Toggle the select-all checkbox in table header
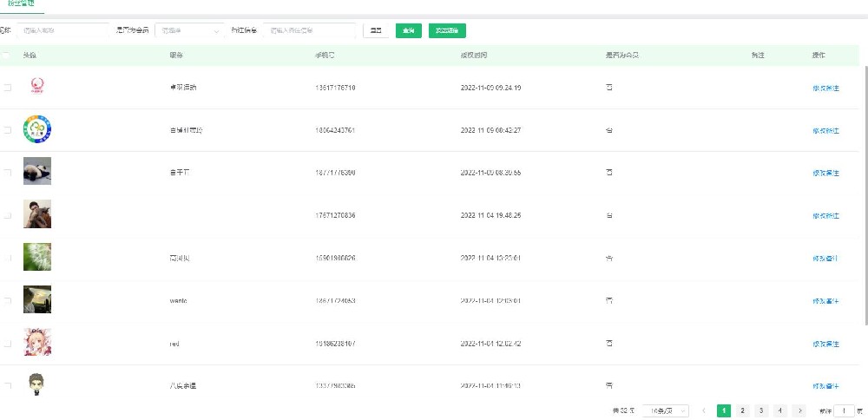Screen dimensions: 868x420 tap(8, 56)
